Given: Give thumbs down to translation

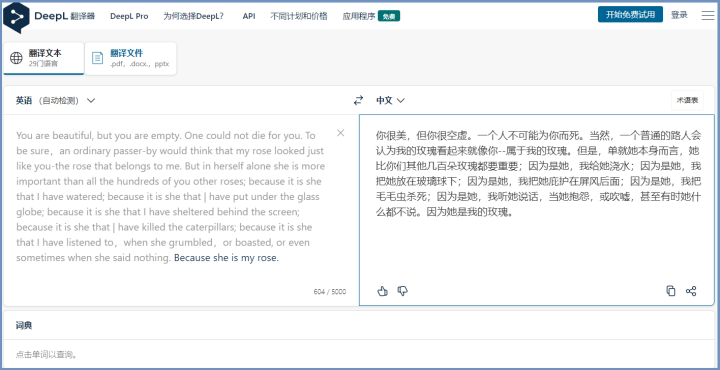Looking at the screenshot, I should (403, 291).
